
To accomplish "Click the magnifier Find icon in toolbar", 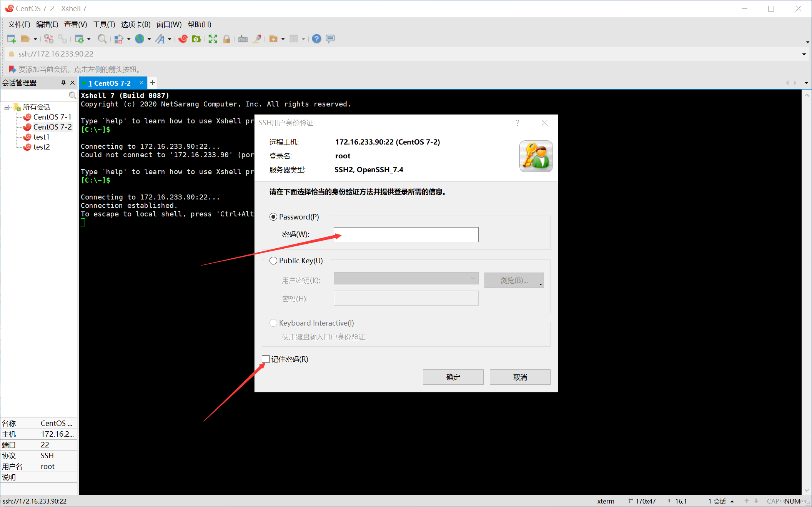I will point(102,39).
